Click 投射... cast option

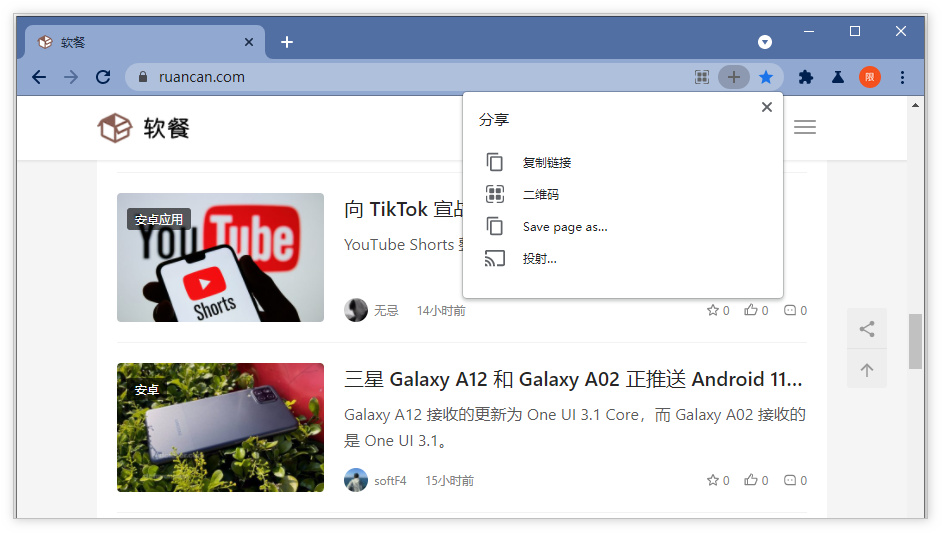click(539, 259)
